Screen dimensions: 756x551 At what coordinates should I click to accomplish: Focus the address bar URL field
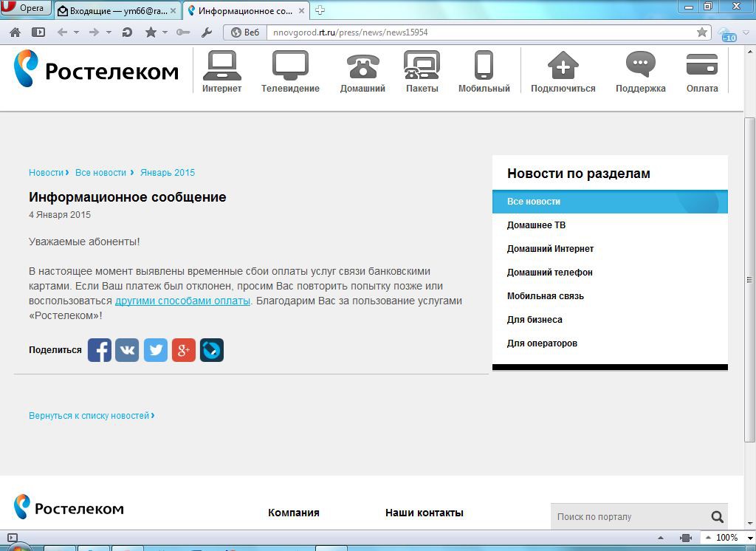click(481, 32)
